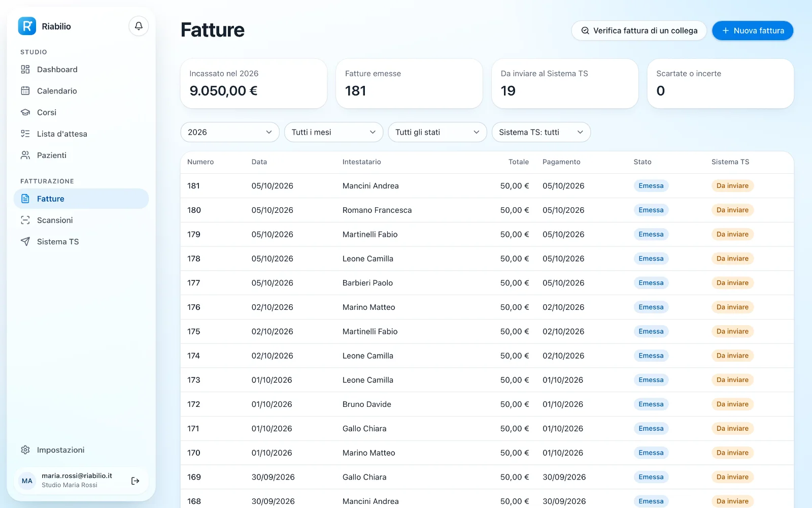Screen dimensions: 812x508
Task: Click maria.rossi@riabilio.it account label
Action: pos(77,476)
